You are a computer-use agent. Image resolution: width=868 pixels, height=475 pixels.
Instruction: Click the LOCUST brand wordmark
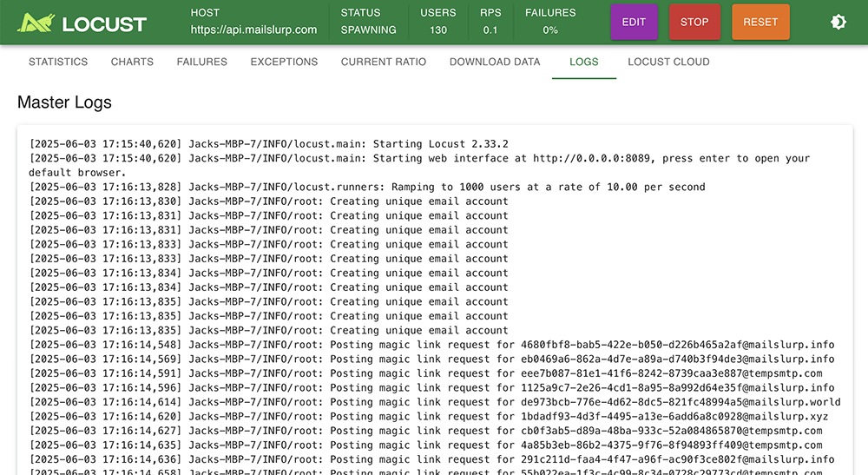pyautogui.click(x=104, y=24)
